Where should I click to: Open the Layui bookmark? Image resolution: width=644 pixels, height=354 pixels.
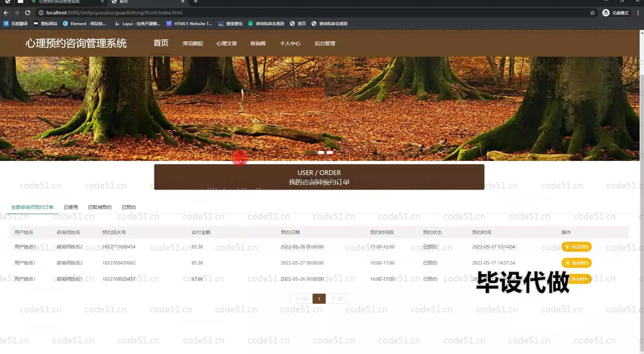pyautogui.click(x=138, y=24)
